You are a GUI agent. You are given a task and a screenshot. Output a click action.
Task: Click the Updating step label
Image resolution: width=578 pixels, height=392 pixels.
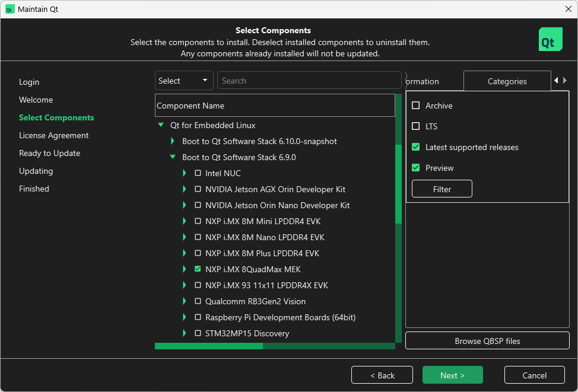point(36,171)
